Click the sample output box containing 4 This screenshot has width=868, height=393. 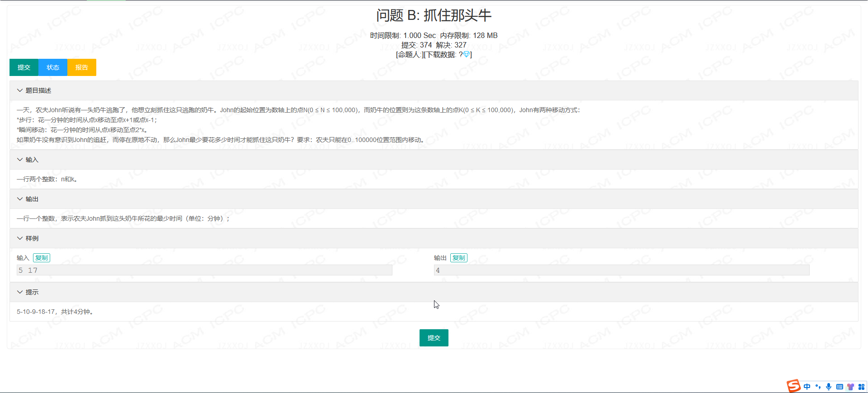622,270
